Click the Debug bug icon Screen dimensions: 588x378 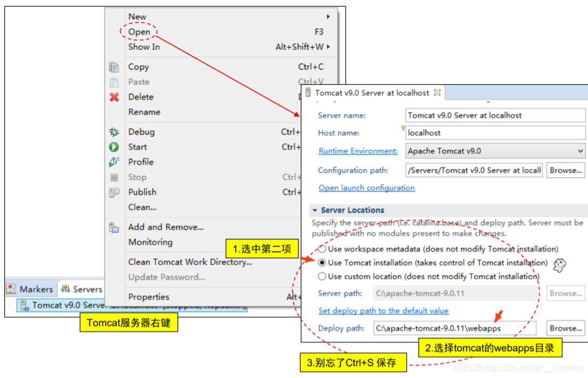click(x=114, y=132)
